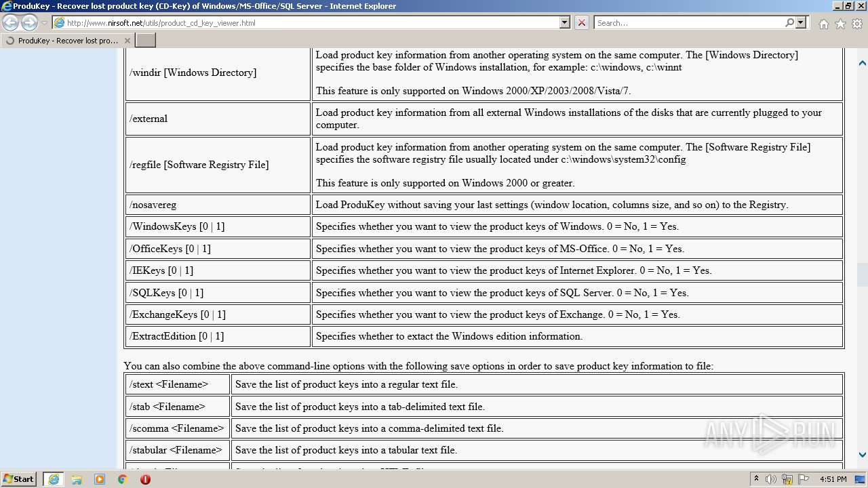The height and width of the screenshot is (488, 868).
Task: Select the ProduKey browser tab
Action: pyautogui.click(x=68, y=41)
